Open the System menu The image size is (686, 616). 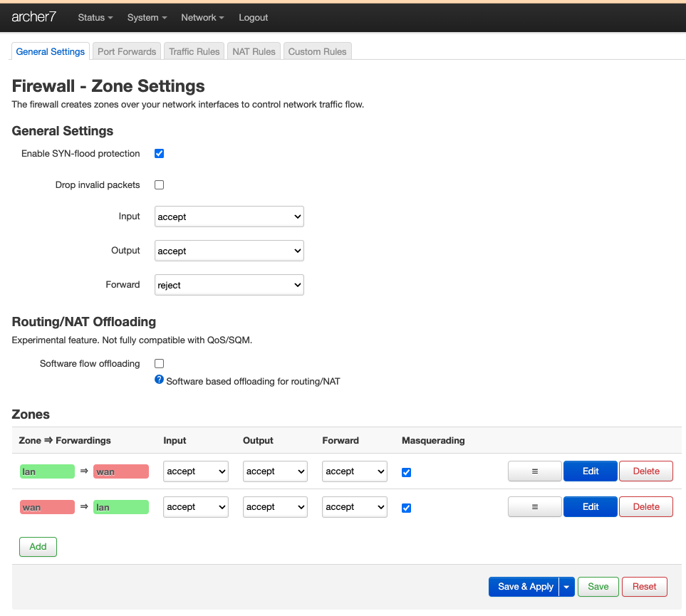tap(147, 18)
